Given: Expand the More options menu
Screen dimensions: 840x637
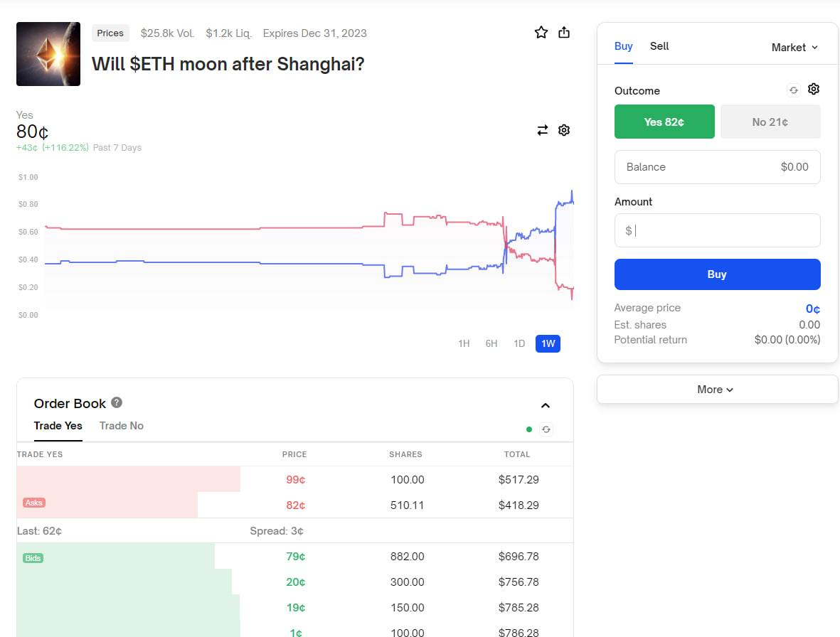Looking at the screenshot, I should pos(716,390).
